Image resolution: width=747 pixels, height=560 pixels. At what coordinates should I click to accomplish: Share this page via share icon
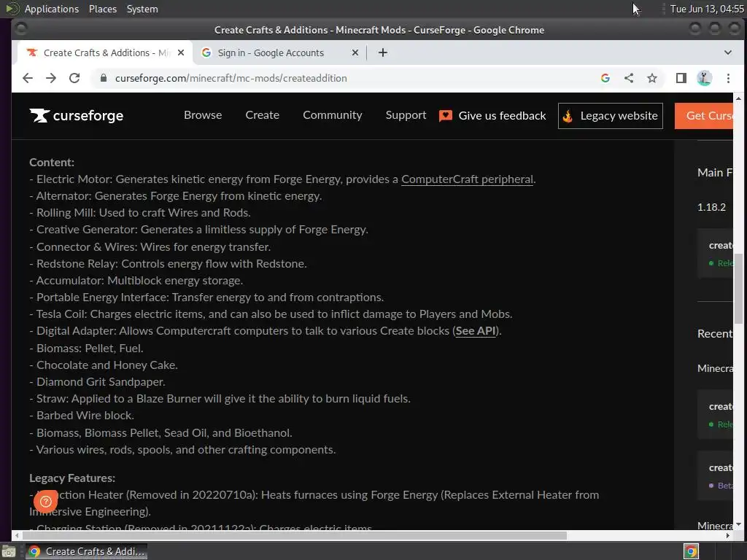629,78
